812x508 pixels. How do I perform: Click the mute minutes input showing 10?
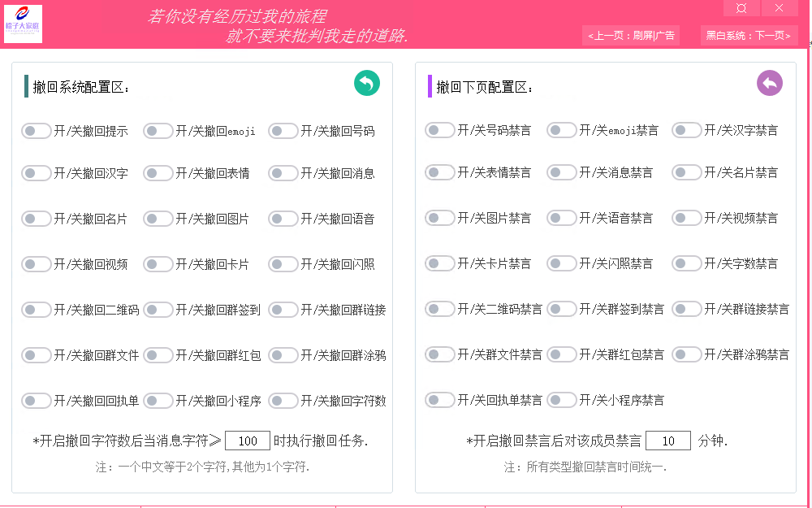tap(667, 440)
